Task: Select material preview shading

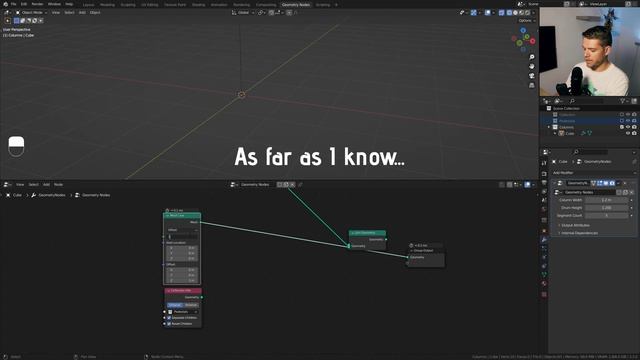Action: click(521, 13)
